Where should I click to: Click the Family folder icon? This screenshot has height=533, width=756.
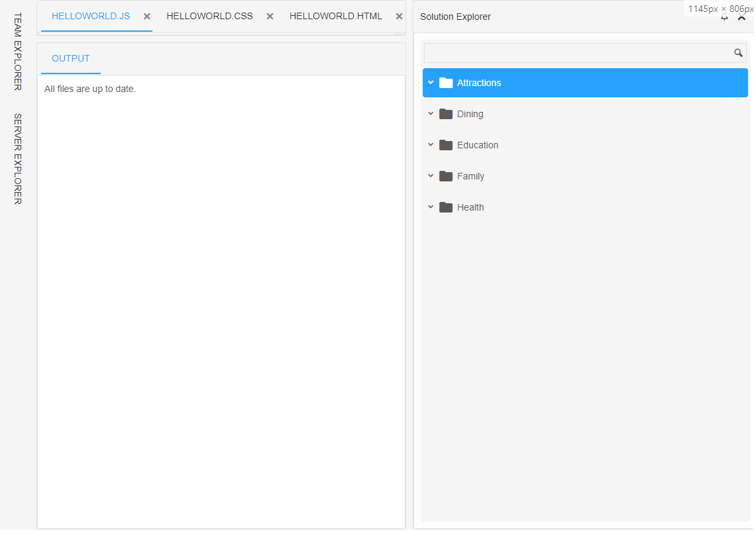tap(446, 176)
